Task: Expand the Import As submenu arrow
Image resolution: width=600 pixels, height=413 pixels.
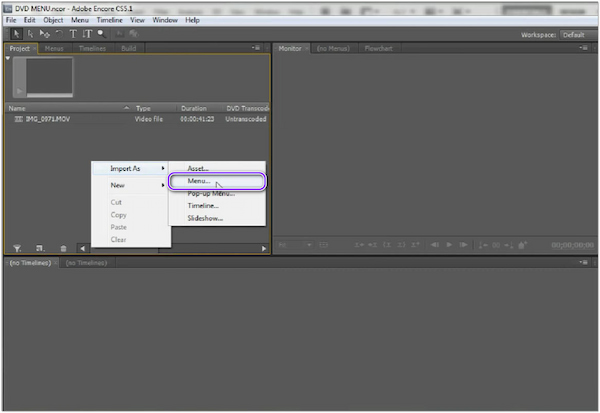Action: [x=163, y=168]
